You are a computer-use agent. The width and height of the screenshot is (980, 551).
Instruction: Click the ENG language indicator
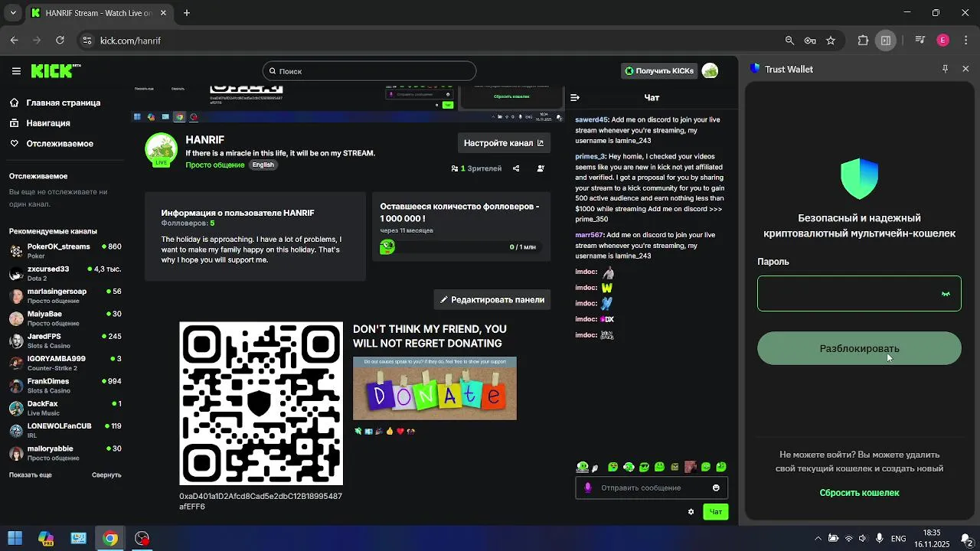(x=899, y=538)
